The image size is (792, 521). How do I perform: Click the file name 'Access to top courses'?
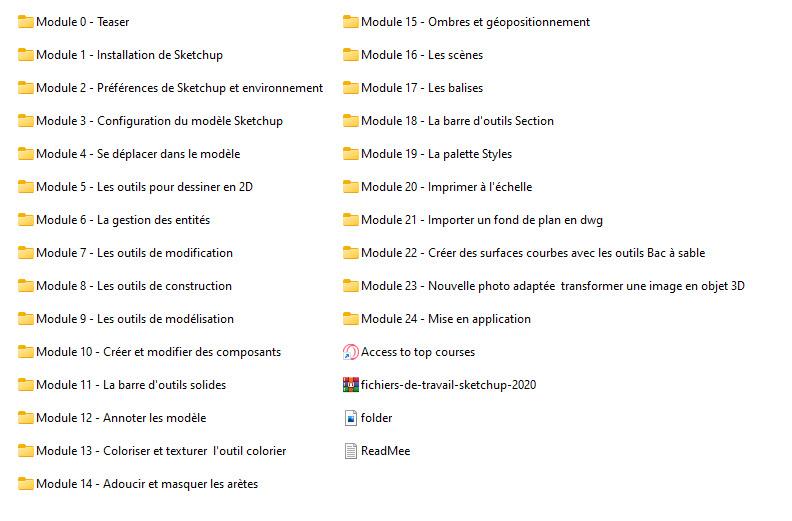click(x=418, y=352)
